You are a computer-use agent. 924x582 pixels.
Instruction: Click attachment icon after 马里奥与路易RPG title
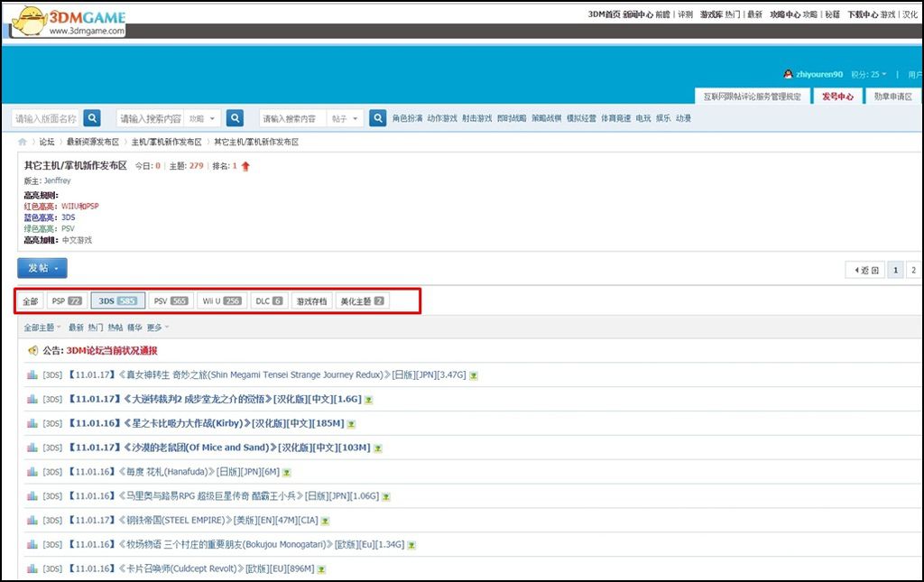click(386, 496)
